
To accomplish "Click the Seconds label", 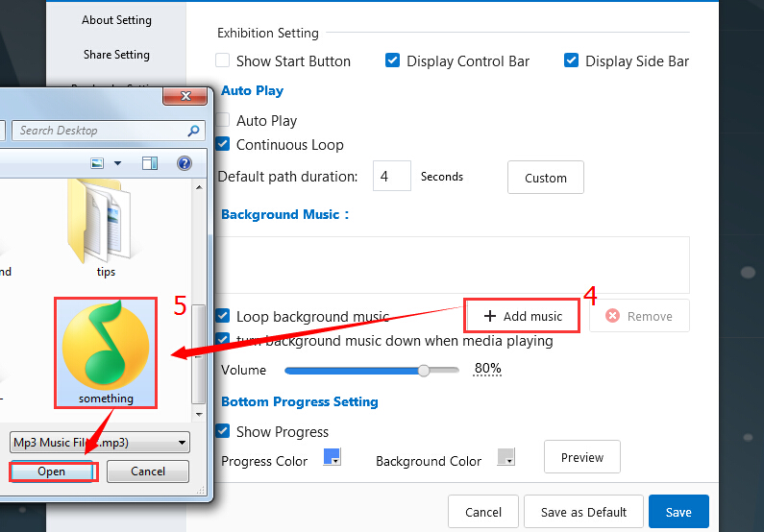I will tap(442, 176).
